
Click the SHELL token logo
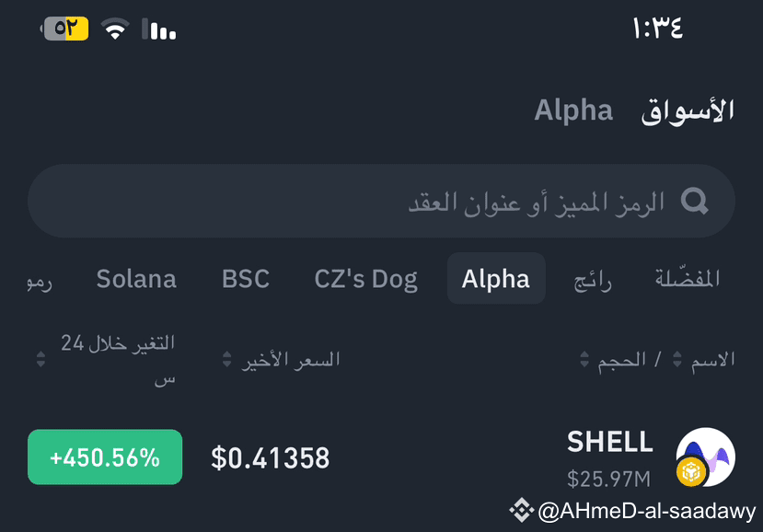(x=704, y=455)
